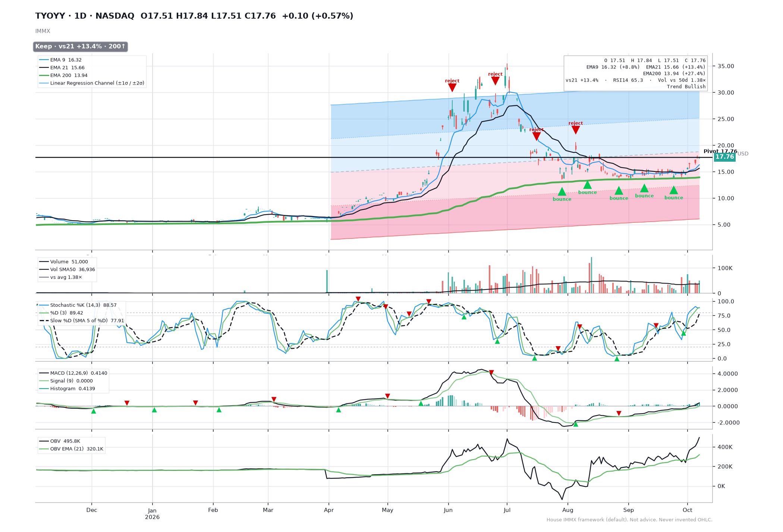Screen dimensions: 783x532
Task: Click the blue line swatch beside Linear Regression Channel
Action: [44, 83]
